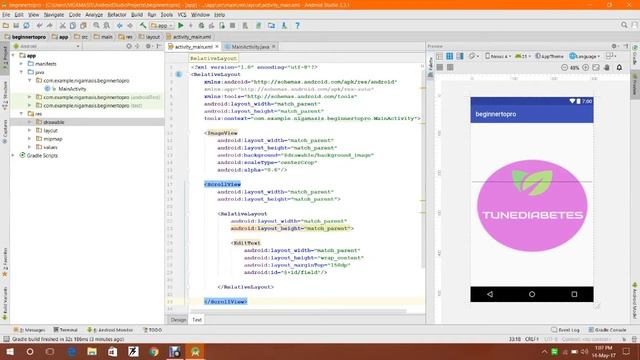Click the Stop toolbar icon
The width and height of the screenshot is (640, 360).
pyautogui.click(x=233, y=25)
